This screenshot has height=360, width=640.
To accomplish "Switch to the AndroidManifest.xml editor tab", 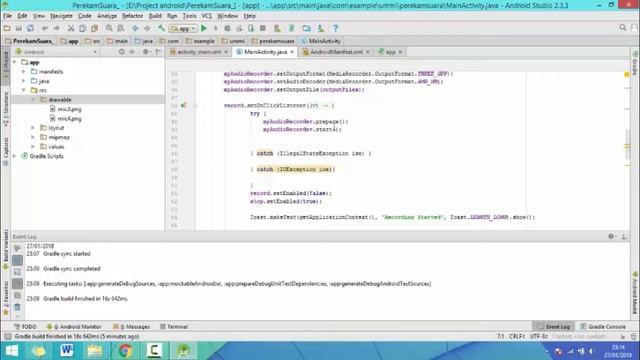I will click(x=336, y=52).
